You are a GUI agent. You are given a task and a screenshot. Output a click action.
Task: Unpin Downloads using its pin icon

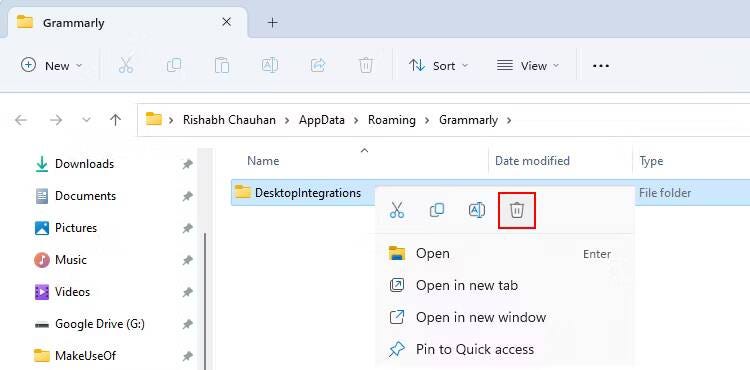(188, 164)
